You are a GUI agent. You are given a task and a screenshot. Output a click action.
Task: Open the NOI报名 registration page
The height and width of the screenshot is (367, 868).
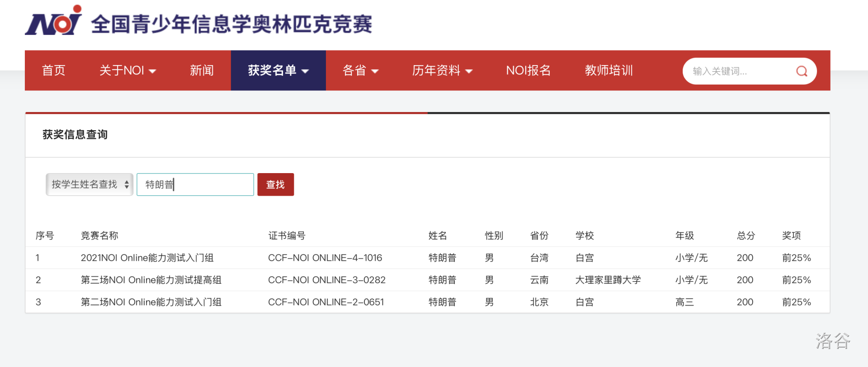point(528,71)
